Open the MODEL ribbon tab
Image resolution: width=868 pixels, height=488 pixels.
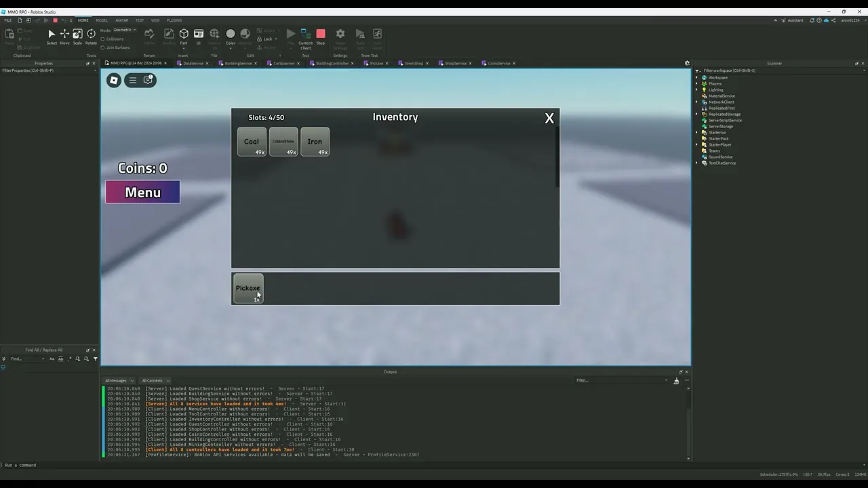pos(102,20)
